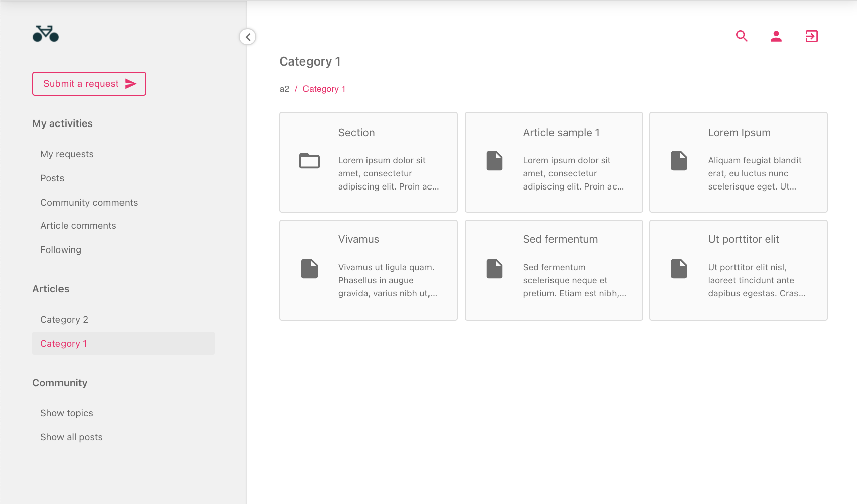This screenshot has height=504, width=857.
Task: Open the Ut porttitor elit article title
Action: click(743, 239)
